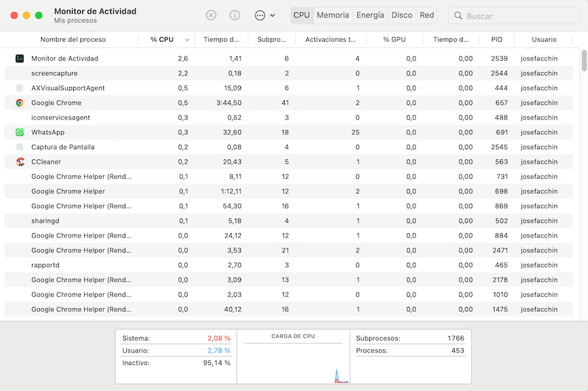This screenshot has height=391, width=588.
Task: Switch to the Red tab
Action: (x=427, y=16)
